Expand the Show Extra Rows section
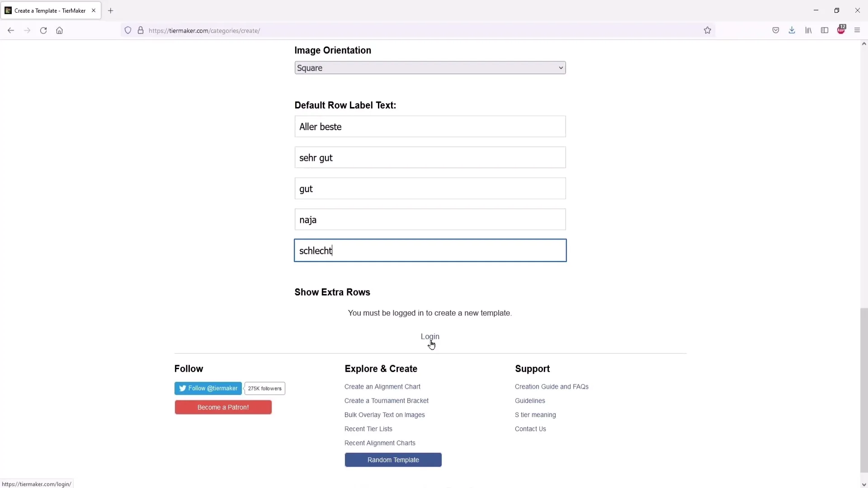This screenshot has height=488, width=868. tap(332, 292)
